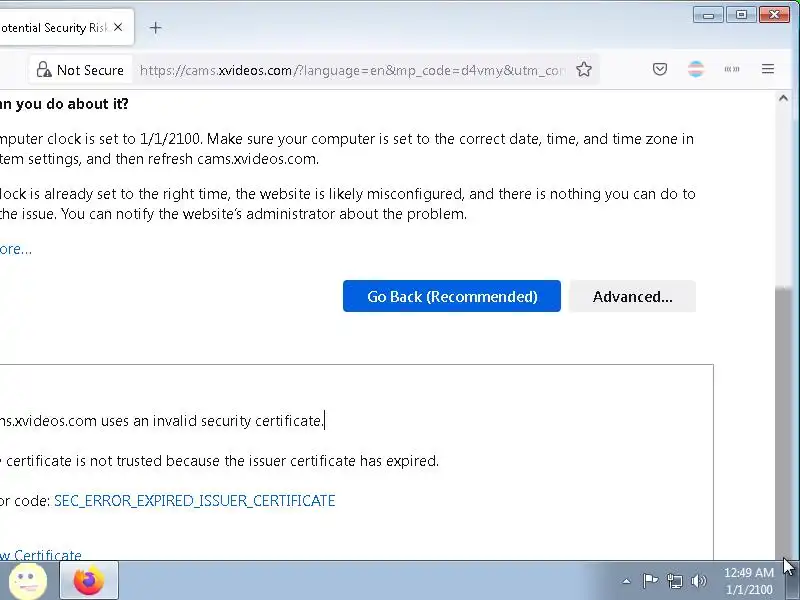Click the Not Secure lock icon

click(x=44, y=69)
